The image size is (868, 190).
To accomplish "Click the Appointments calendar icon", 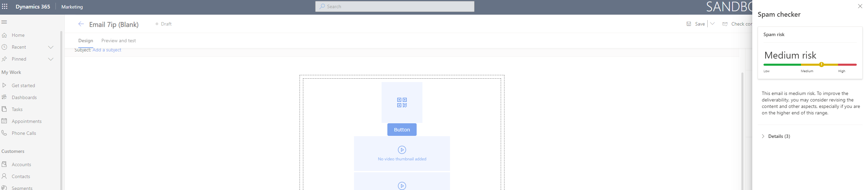I will 4,121.
